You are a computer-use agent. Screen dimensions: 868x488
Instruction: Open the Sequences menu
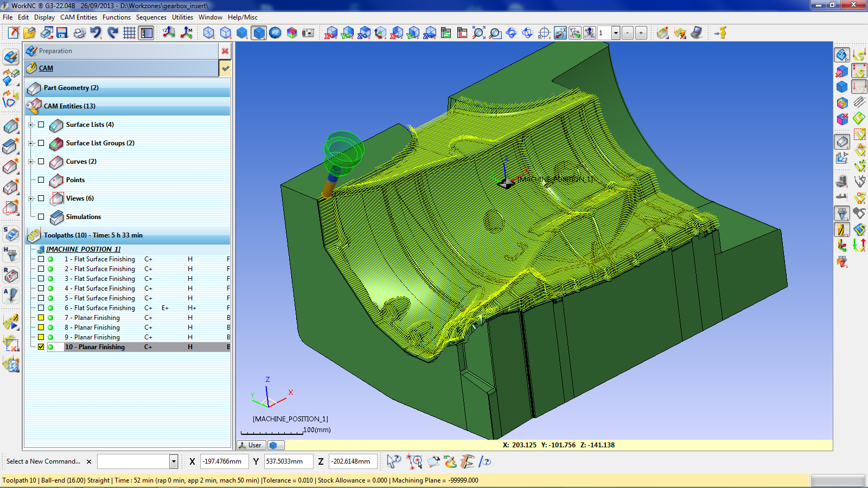tap(151, 17)
